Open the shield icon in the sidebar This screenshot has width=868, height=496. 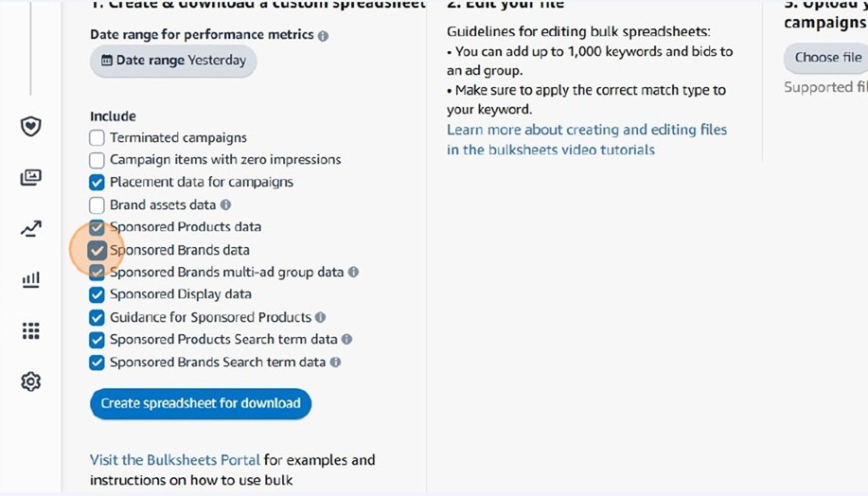coord(31,126)
